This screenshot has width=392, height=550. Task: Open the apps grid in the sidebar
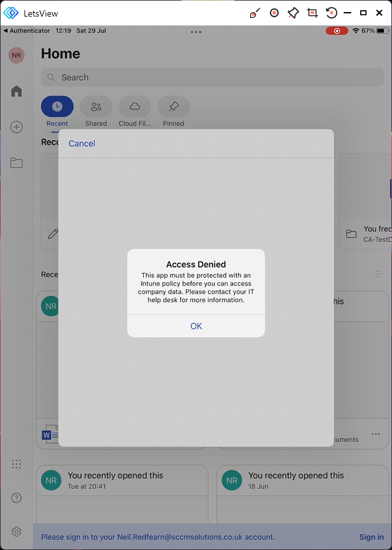[x=17, y=464]
